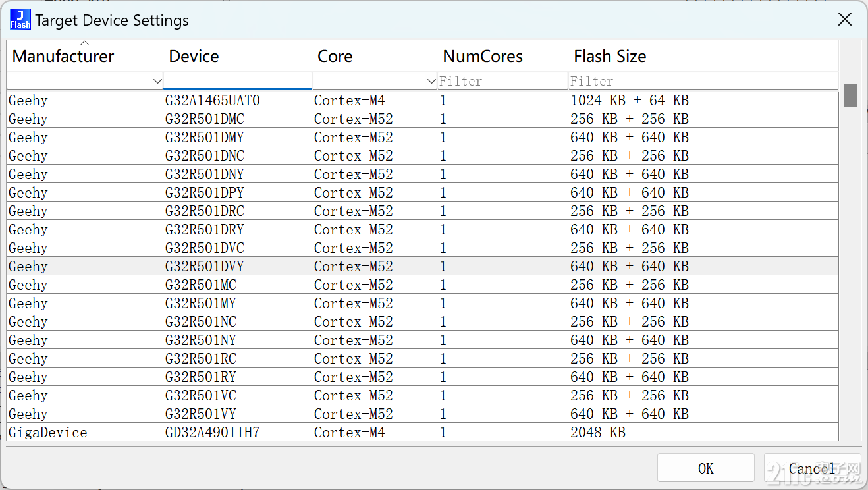This screenshot has height=490, width=868.
Task: Click the Flash Size filter field
Action: coord(703,81)
